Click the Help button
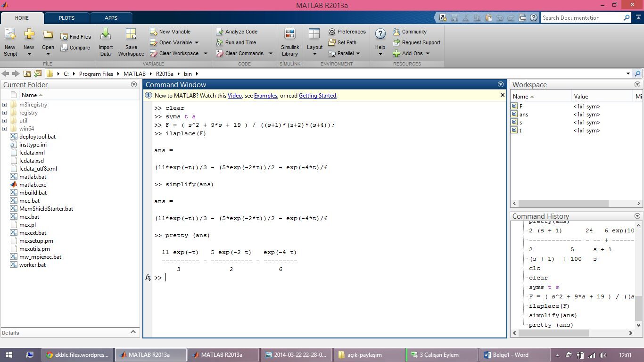 pos(380,42)
